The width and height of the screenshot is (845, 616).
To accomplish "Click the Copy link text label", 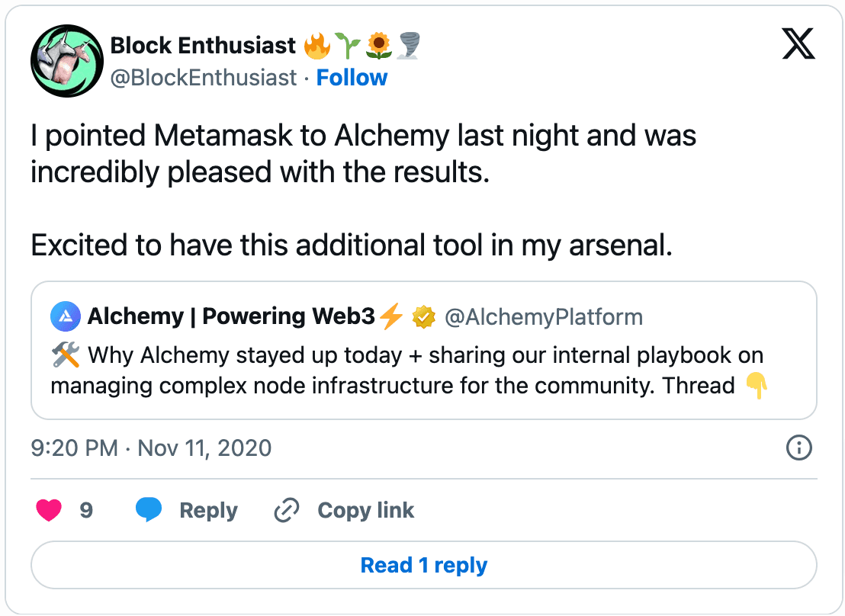I will click(365, 510).
